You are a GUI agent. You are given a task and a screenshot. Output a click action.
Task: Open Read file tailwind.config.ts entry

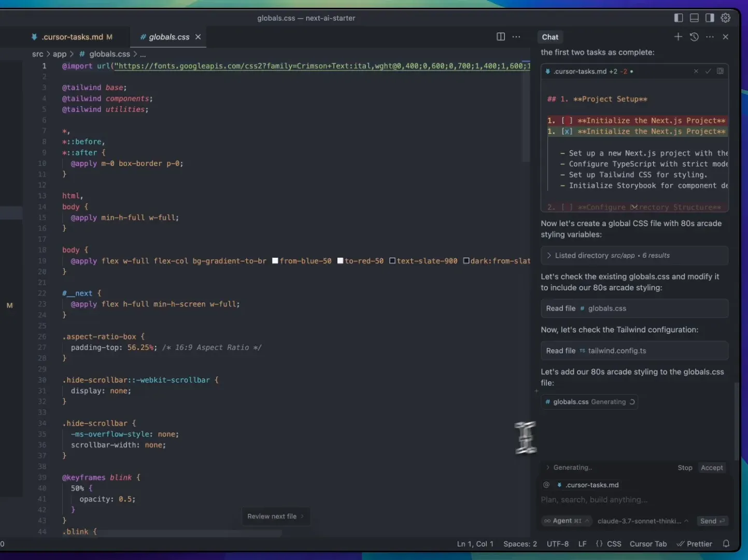634,351
